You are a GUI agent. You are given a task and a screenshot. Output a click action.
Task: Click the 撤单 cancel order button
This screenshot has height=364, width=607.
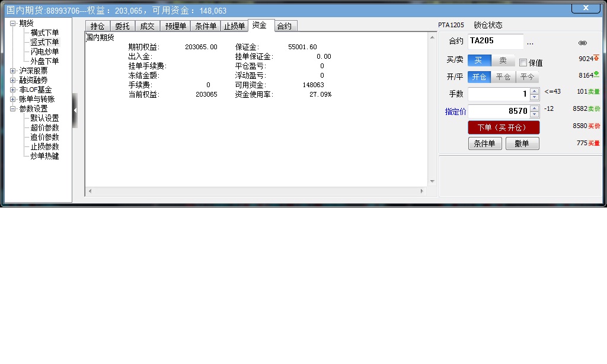click(522, 143)
